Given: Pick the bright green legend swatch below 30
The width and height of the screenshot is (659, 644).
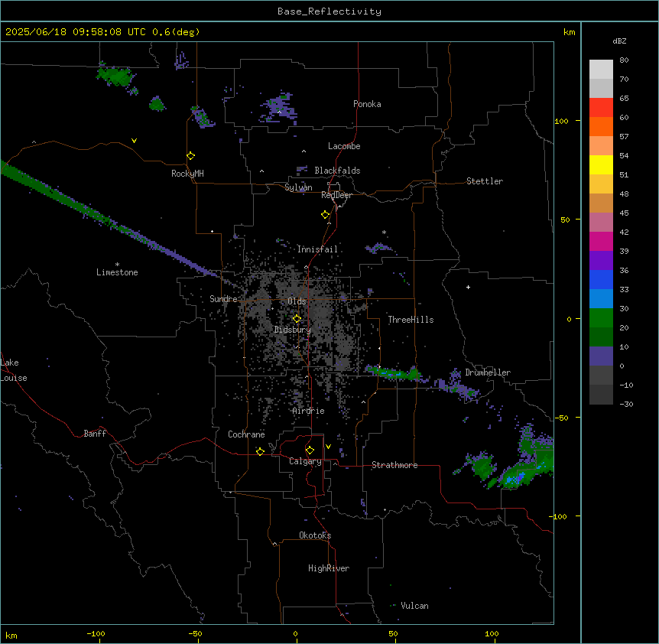Looking at the screenshot, I should (x=601, y=318).
